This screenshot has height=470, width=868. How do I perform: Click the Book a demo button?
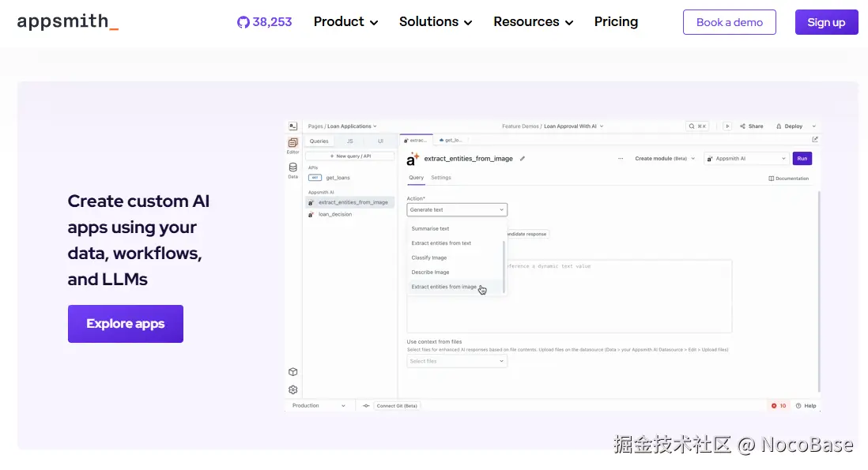point(729,22)
